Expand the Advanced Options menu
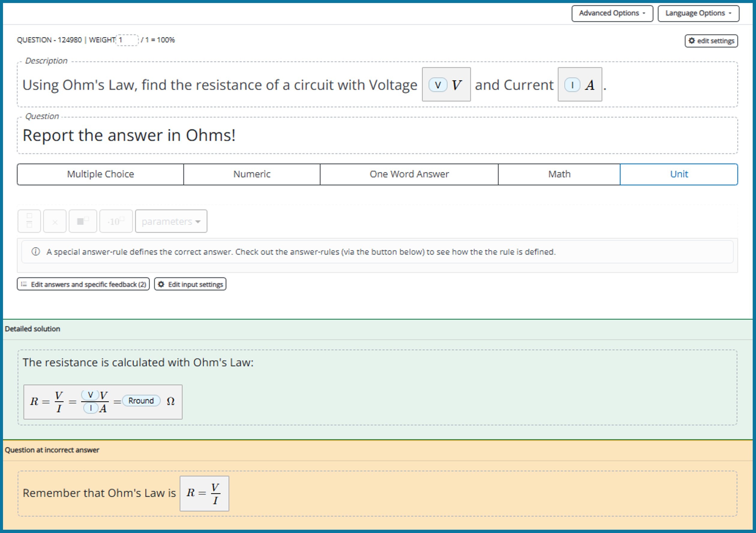Screen dimensions: 756x533 coord(612,13)
